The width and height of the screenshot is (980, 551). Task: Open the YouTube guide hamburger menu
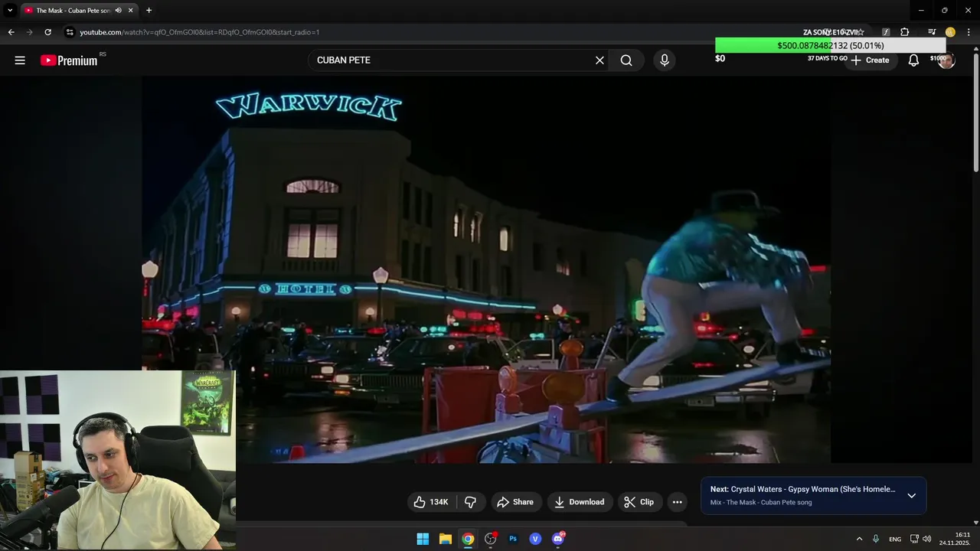tap(20, 60)
